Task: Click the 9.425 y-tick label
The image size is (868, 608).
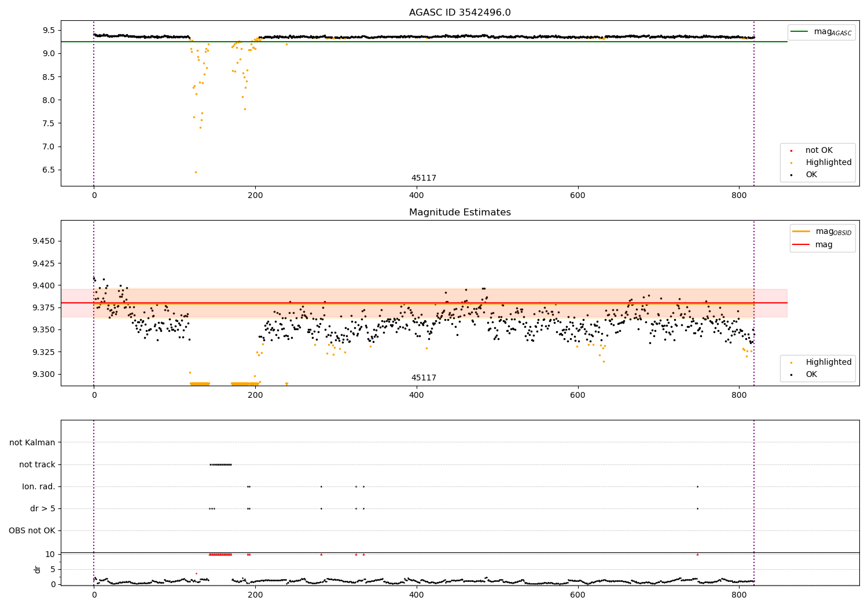Action: point(43,263)
